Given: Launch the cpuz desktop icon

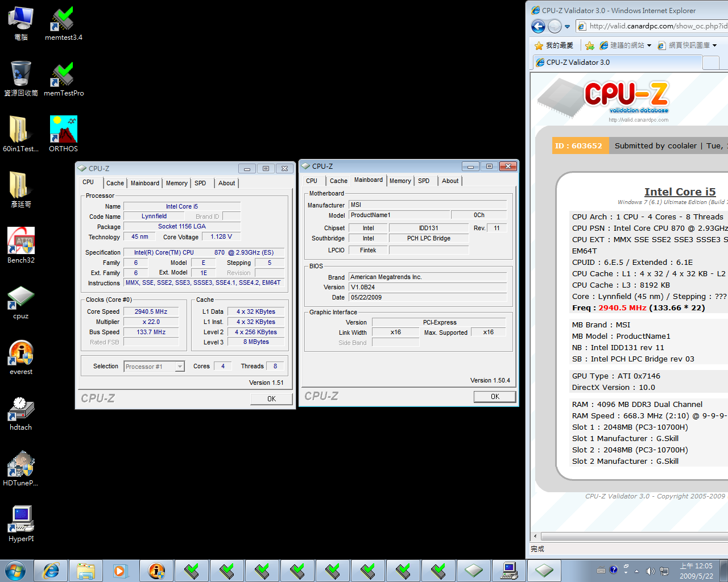Looking at the screenshot, I should [21, 302].
